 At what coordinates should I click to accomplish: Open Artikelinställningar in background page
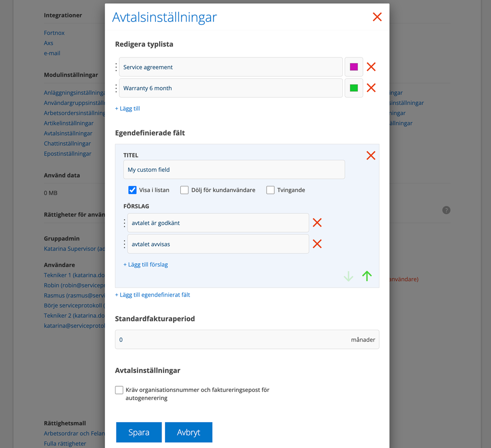(x=69, y=123)
